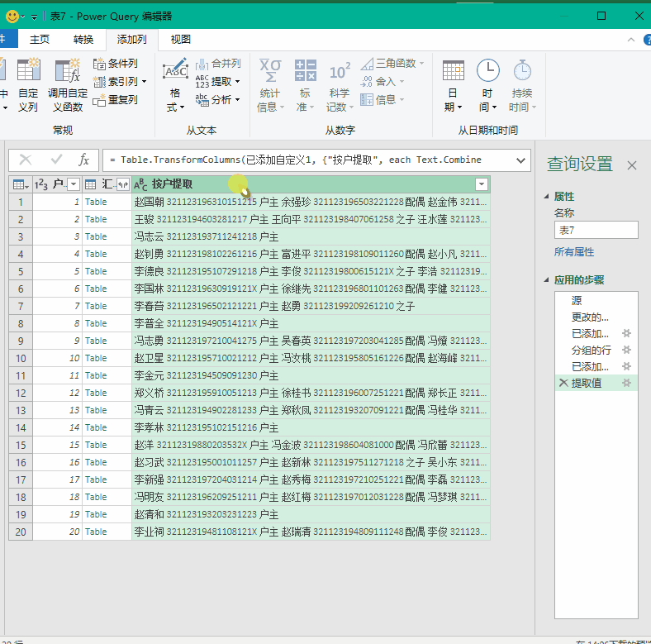Open filter dropdown of 按户提取 column

pos(482,184)
